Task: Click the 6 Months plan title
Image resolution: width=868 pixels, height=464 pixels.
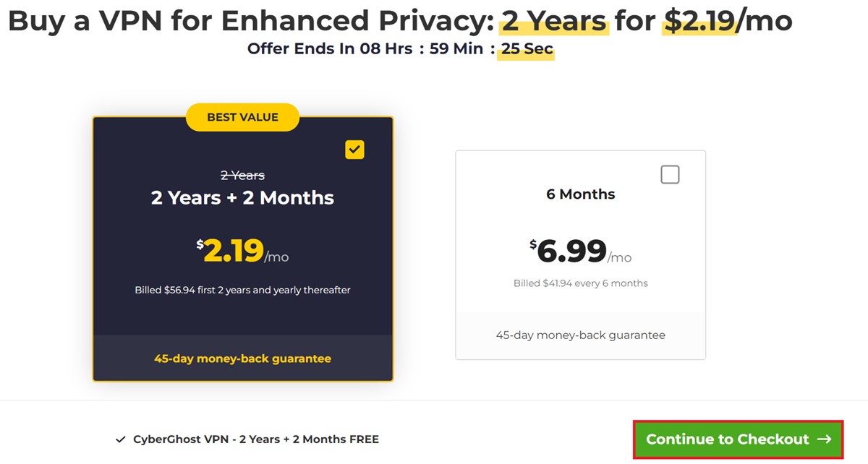Action: 580,194
